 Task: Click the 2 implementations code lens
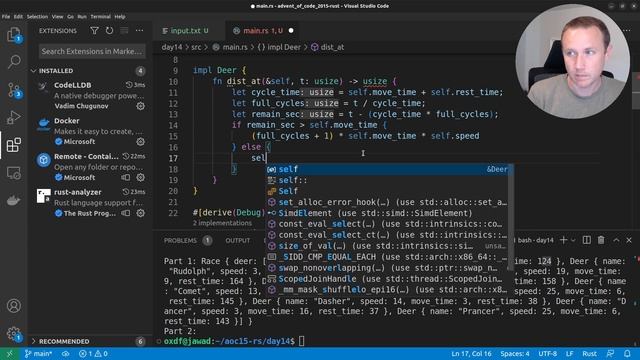point(222,223)
